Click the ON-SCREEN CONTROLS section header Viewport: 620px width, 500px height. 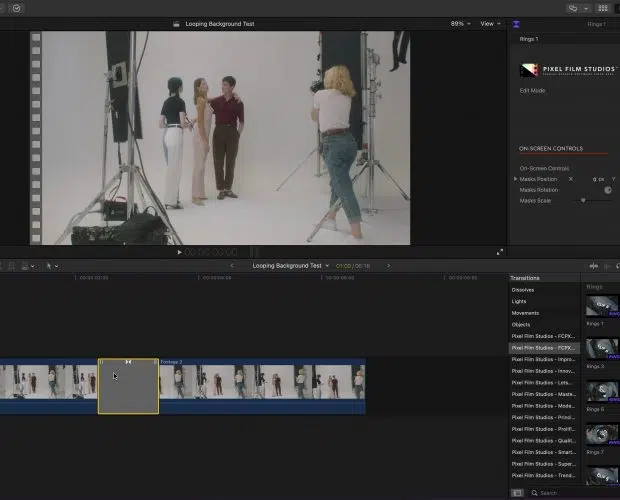coord(551,148)
